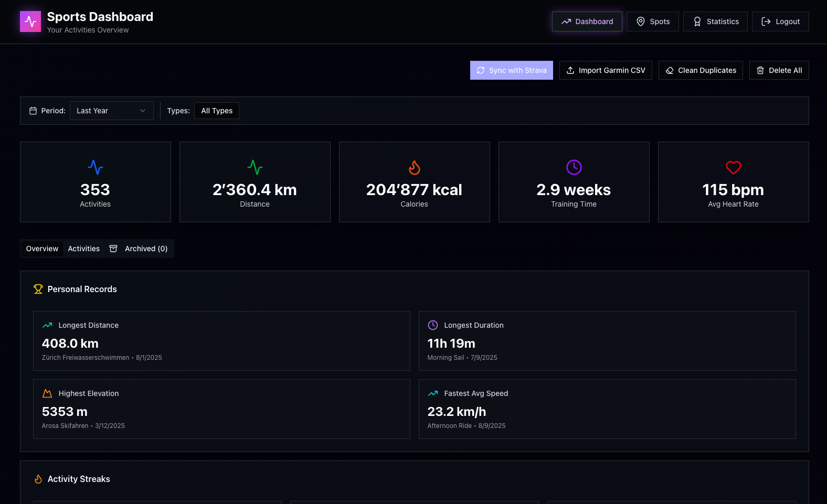Select the Longest Distance record card
The image size is (827, 504).
click(221, 341)
